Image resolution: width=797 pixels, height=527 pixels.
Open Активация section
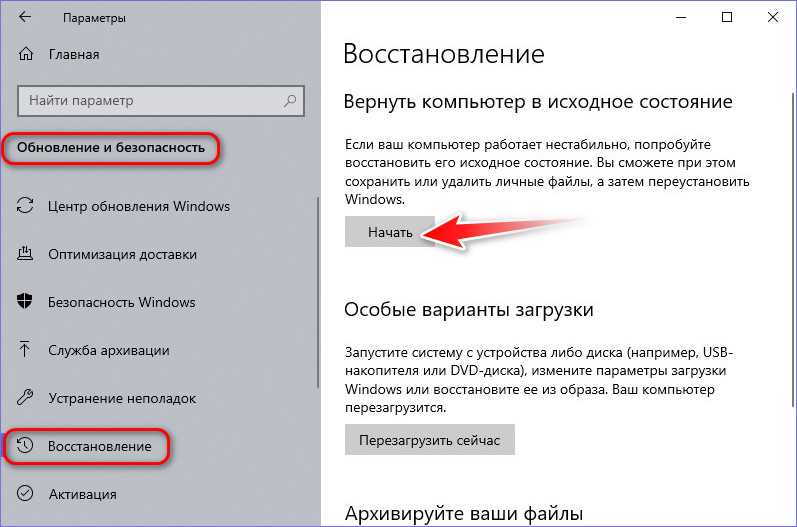click(x=82, y=494)
